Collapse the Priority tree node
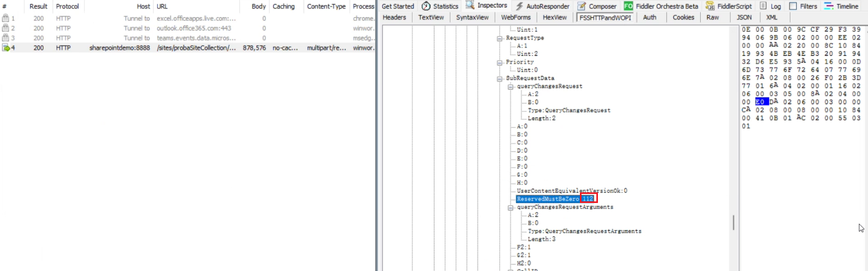Image resolution: width=868 pixels, height=271 pixels. [499, 62]
